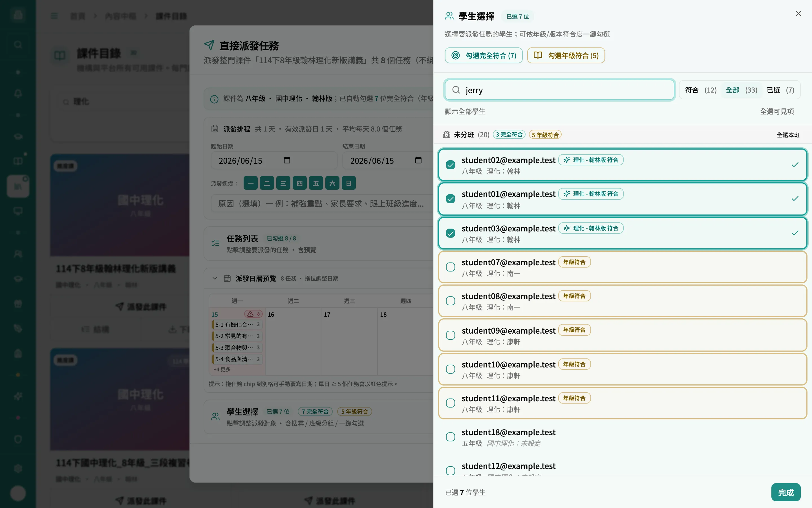This screenshot has height=508, width=812.
Task: Click the 5-1 有機化合 task chip
Action: pyautogui.click(x=237, y=325)
